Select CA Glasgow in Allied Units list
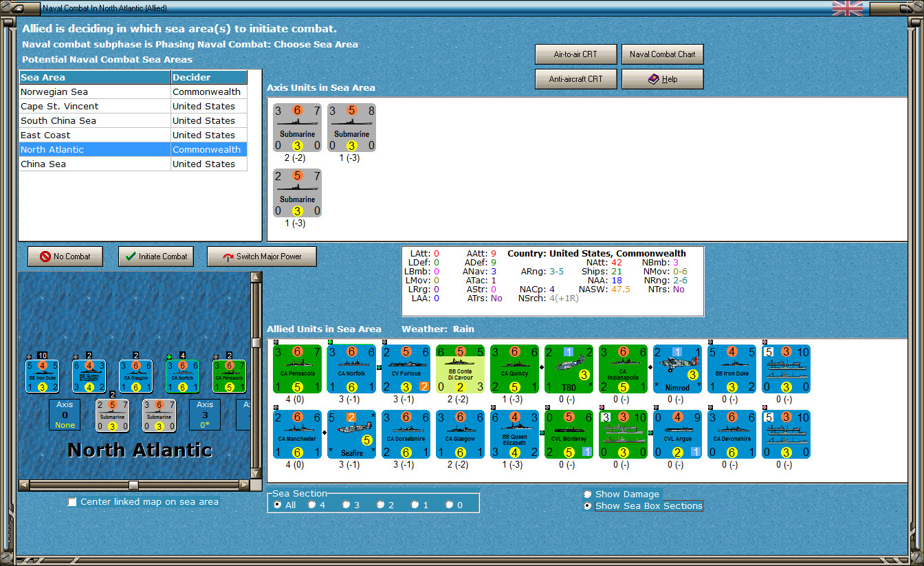Screen dimensions: 924x566 460,435
